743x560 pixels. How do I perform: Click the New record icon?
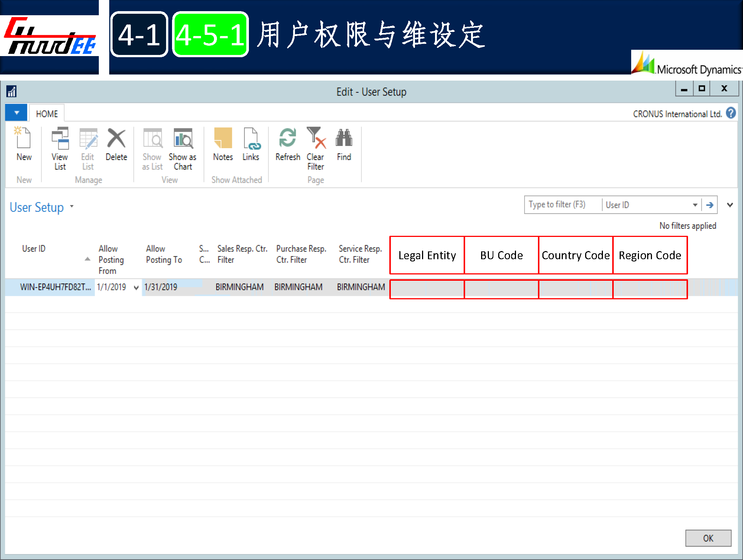coord(24,138)
